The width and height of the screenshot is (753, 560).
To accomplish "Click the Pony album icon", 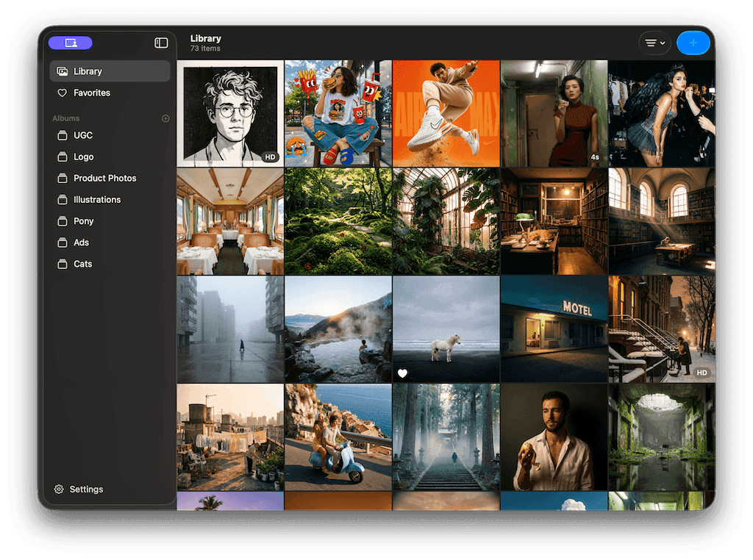I will pyautogui.click(x=63, y=221).
